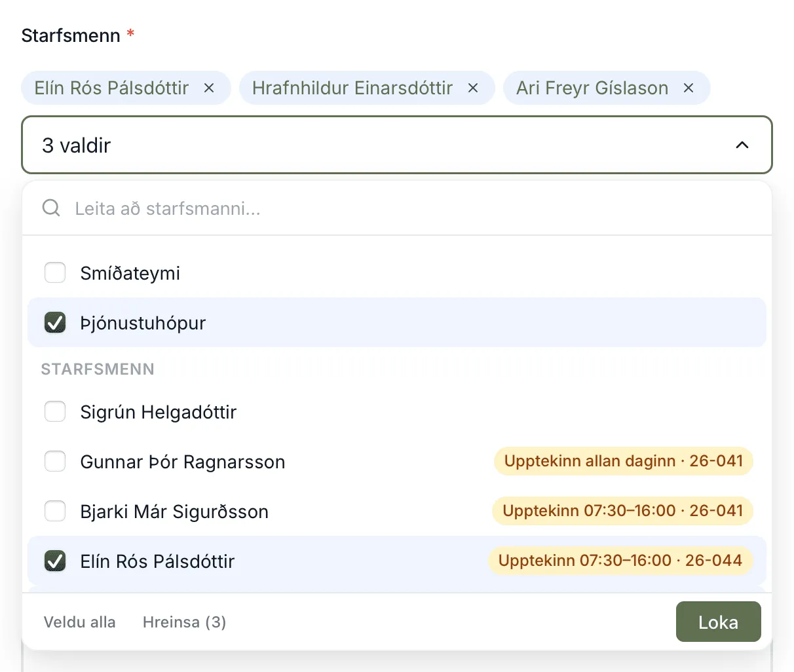
Task: Click the Hrafnhildur Einarsdóttir chip label
Action: 352,88
